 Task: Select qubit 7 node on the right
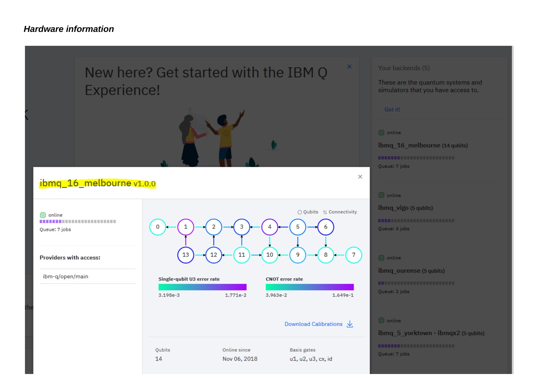coord(353,255)
